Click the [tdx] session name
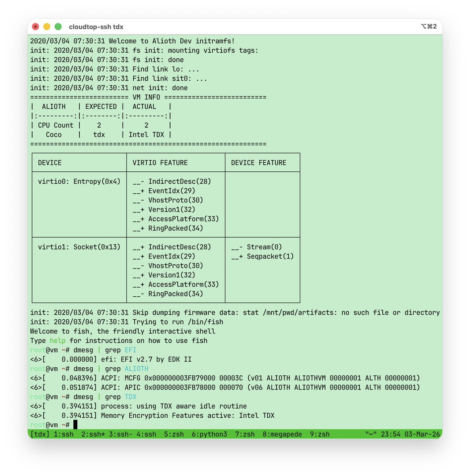This screenshot has height=476, width=470. coord(40,434)
